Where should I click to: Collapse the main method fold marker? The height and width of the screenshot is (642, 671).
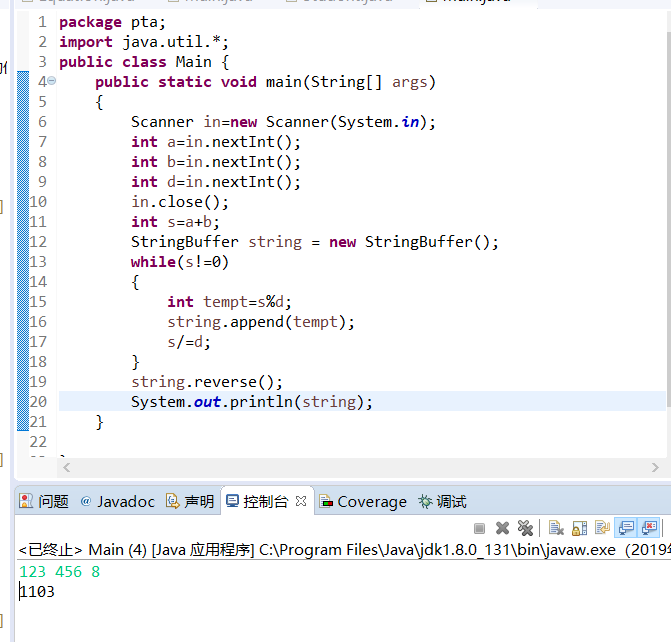pos(41,82)
